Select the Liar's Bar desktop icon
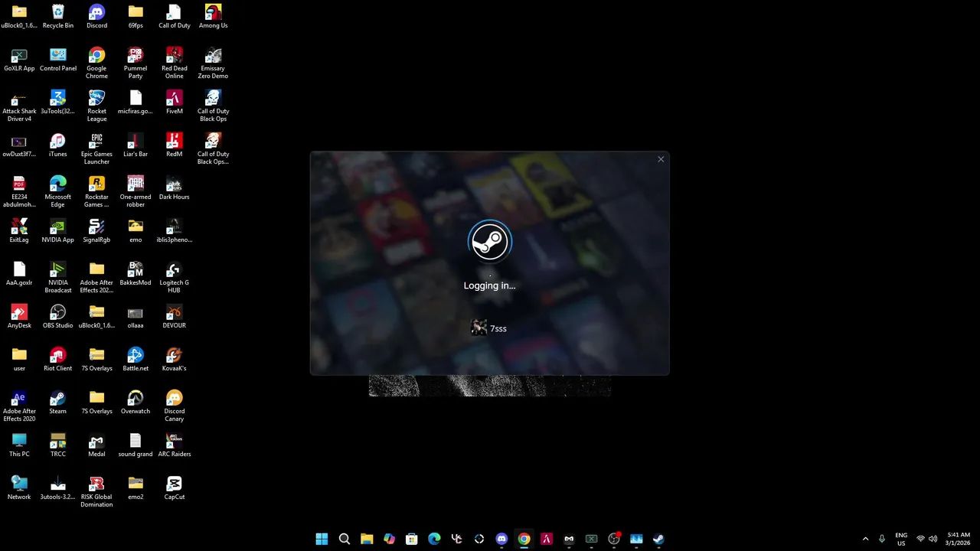This screenshot has height=551, width=980. (x=136, y=145)
